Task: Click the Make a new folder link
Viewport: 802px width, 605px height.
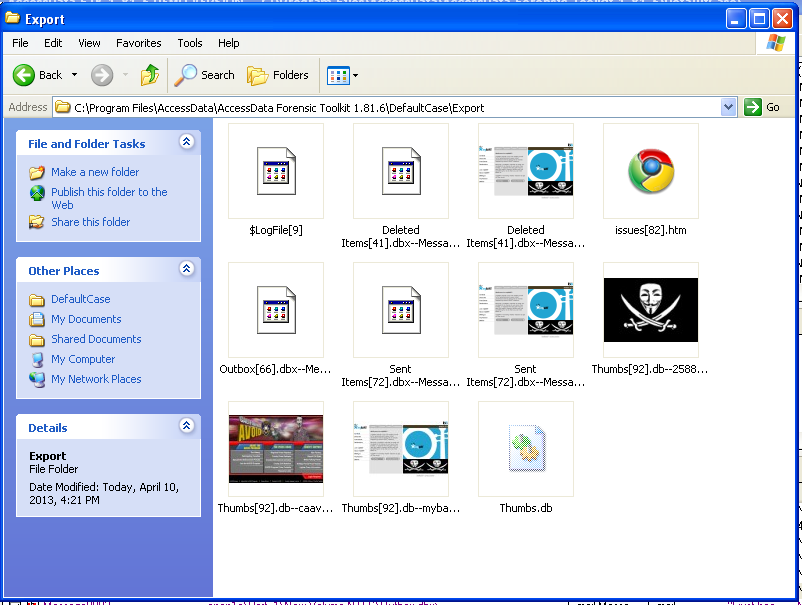Action: point(95,172)
